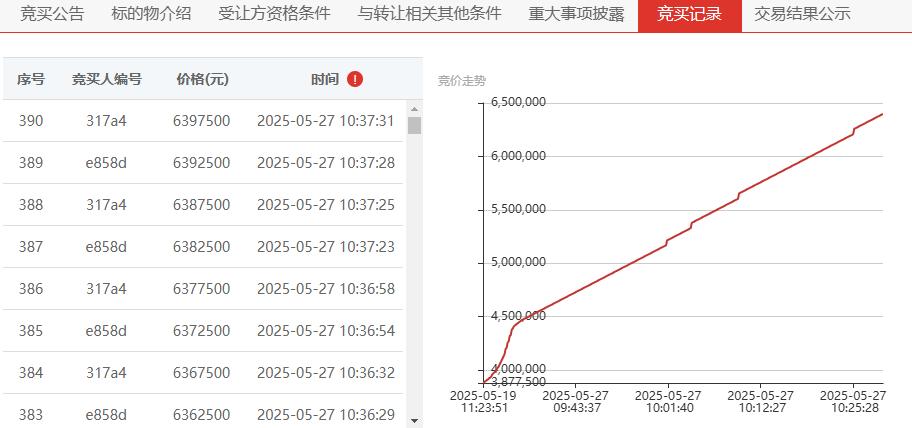Click timestamp 2025-05-27 10:37:23
This screenshot has height=428, width=912.
coord(326,247)
